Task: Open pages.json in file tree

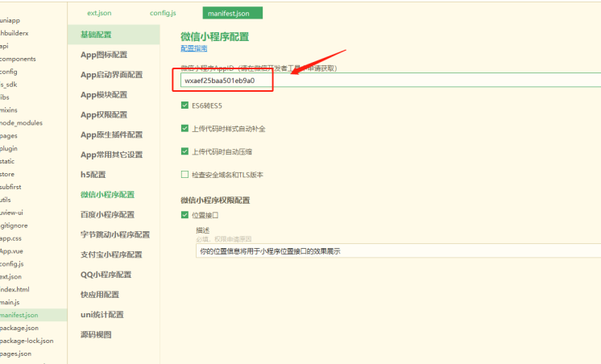Action: 16,354
